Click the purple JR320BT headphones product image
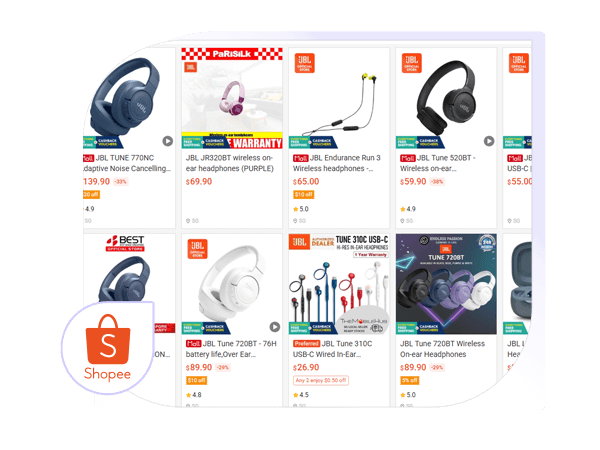600x450 pixels. click(x=232, y=98)
